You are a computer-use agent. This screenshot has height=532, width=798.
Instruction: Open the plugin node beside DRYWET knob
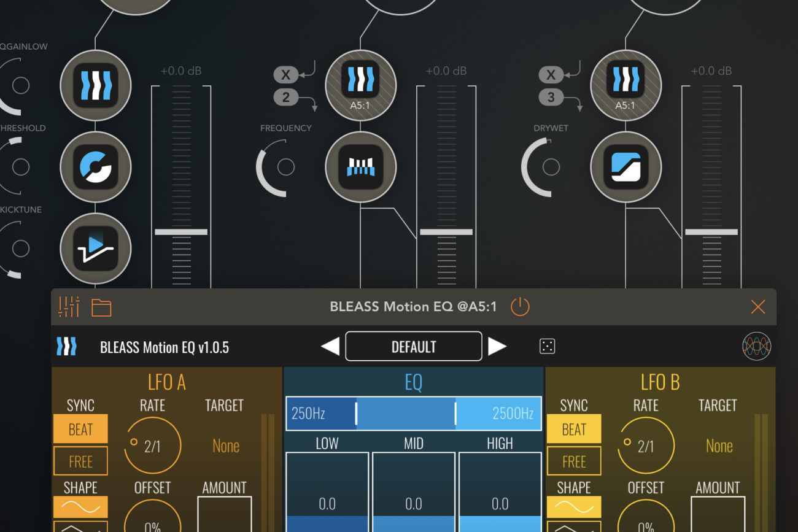click(x=626, y=167)
